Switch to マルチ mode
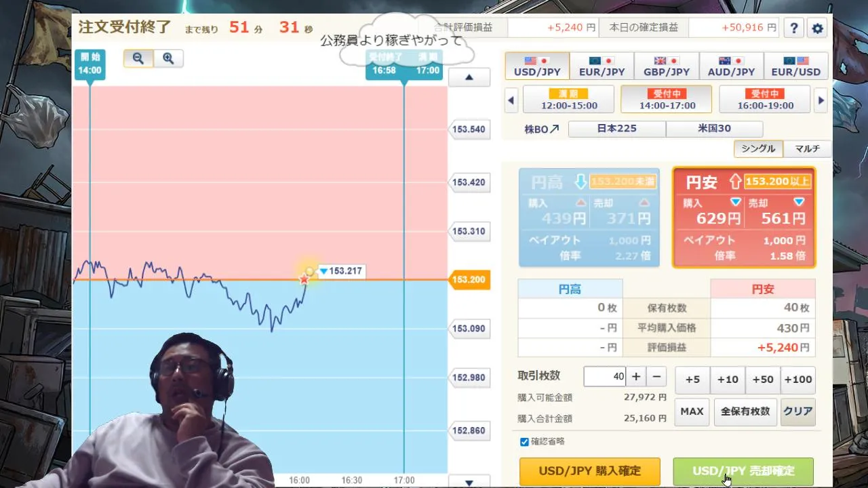This screenshot has height=488, width=868. pos(808,148)
